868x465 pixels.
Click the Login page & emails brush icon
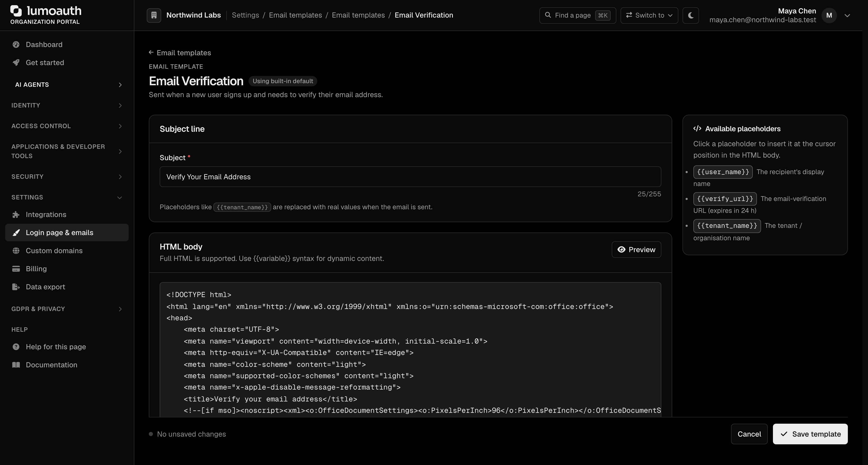click(16, 233)
